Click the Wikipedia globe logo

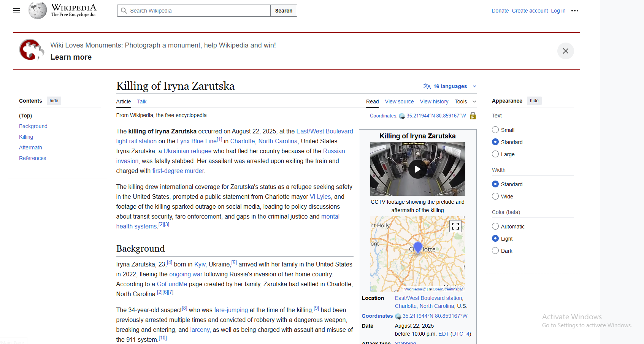(x=38, y=11)
